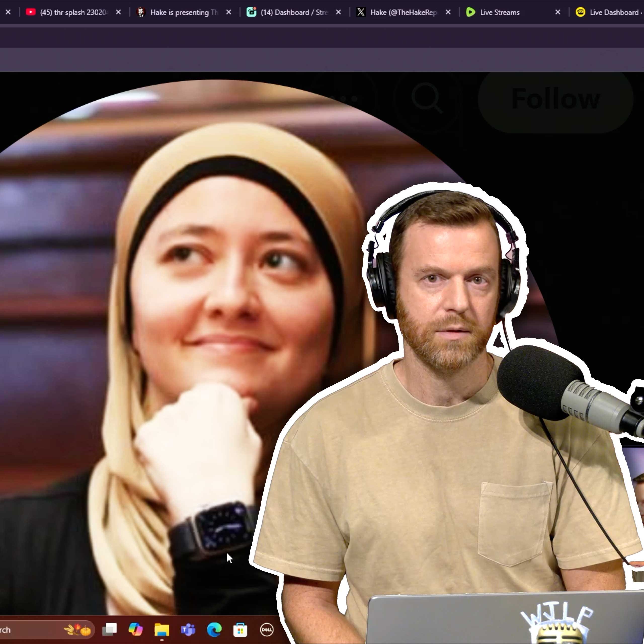Viewport: 644px width, 644px height.
Task: Click the avatar favicon on Hake is presenting tab
Action: pyautogui.click(x=141, y=12)
